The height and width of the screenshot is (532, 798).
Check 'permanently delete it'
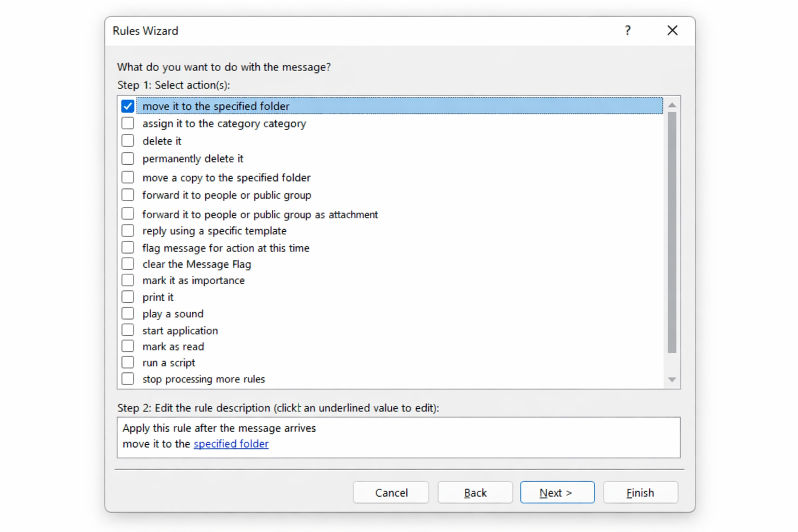[127, 158]
